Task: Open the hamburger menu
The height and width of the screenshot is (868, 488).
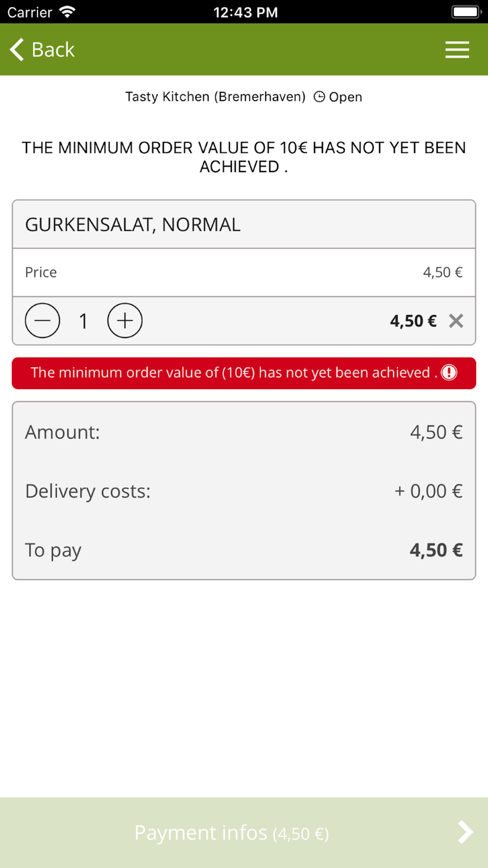Action: click(x=457, y=50)
